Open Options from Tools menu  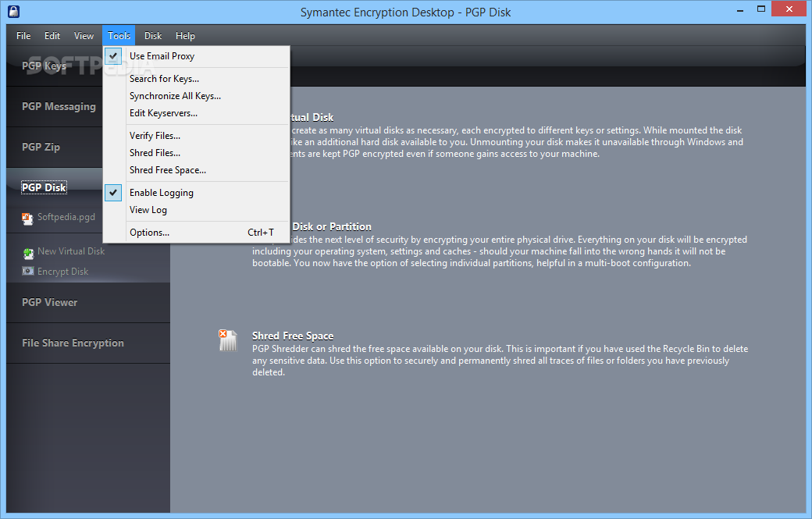[196, 233]
